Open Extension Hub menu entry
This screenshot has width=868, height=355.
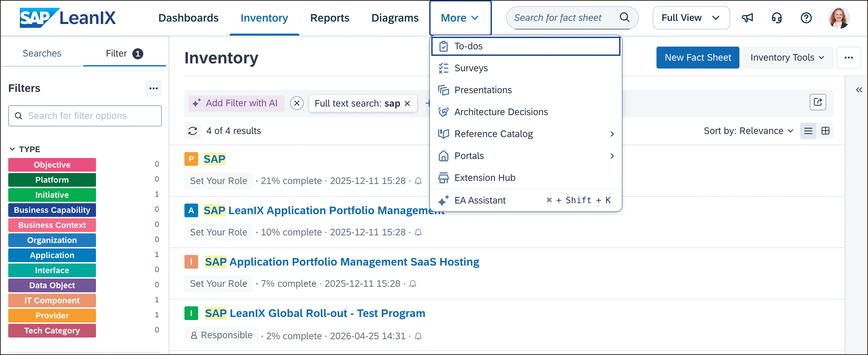(526, 178)
